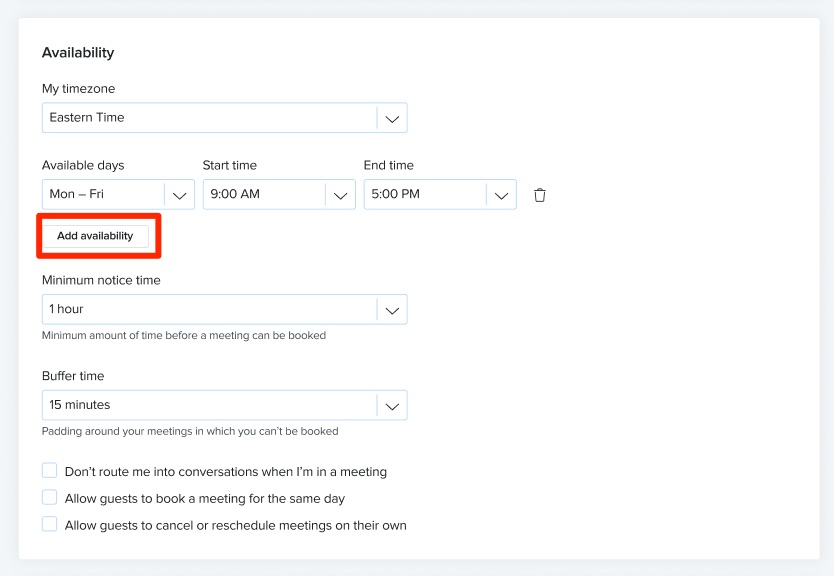This screenshot has height=576, width=834.
Task: Open the Available days dropdown
Action: click(x=118, y=194)
